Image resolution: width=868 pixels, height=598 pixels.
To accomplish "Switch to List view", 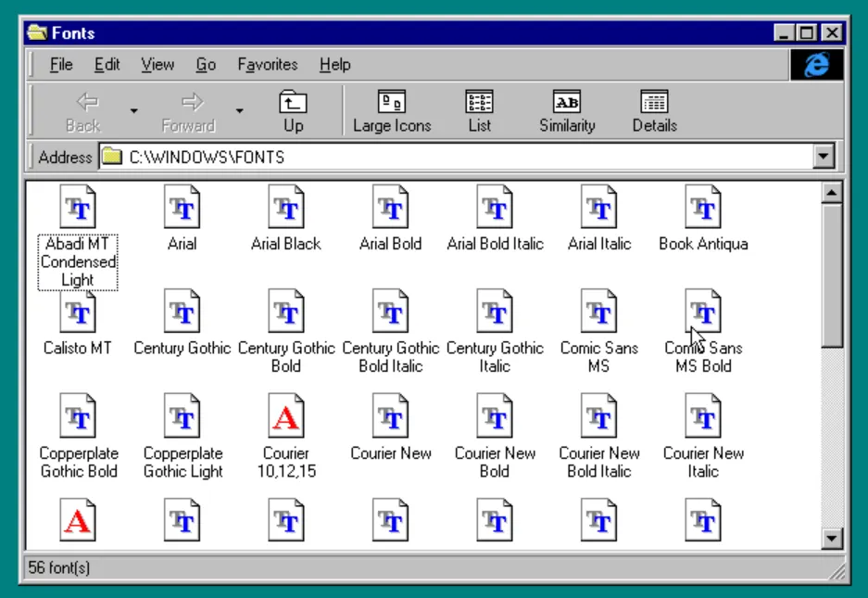I will click(479, 112).
